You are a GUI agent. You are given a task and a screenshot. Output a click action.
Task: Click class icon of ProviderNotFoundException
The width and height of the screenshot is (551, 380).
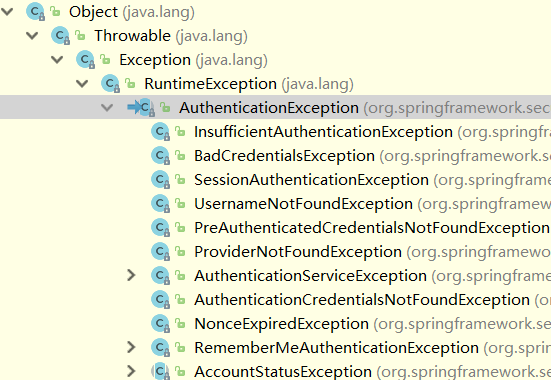pos(160,251)
